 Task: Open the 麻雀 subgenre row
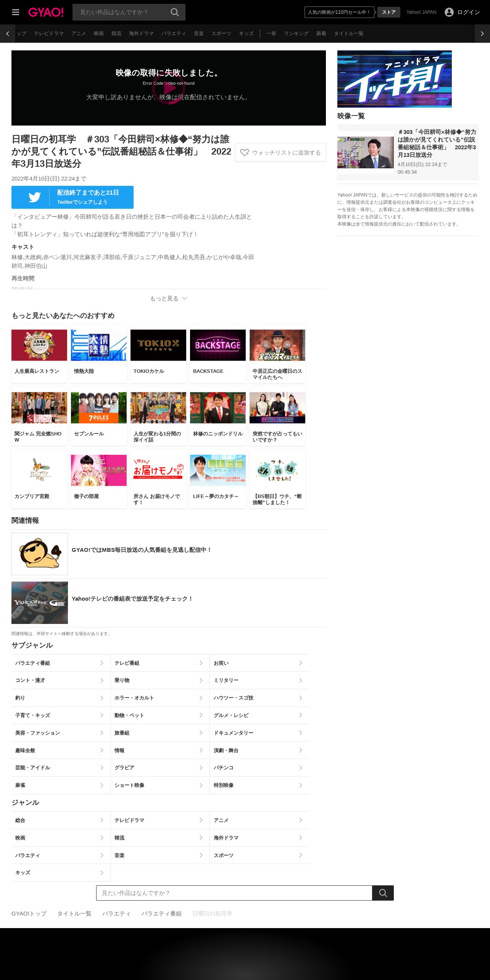point(61,785)
